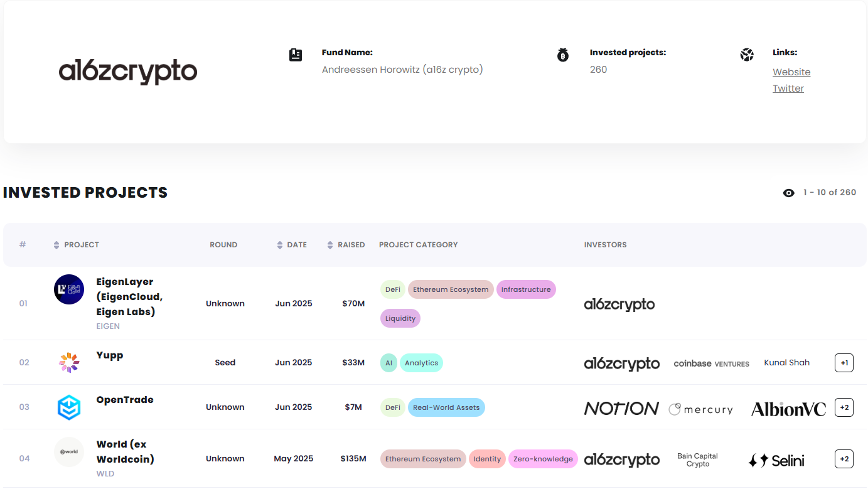The width and height of the screenshot is (868, 489).
Task: Sort table by Project column arrows
Action: [56, 245]
